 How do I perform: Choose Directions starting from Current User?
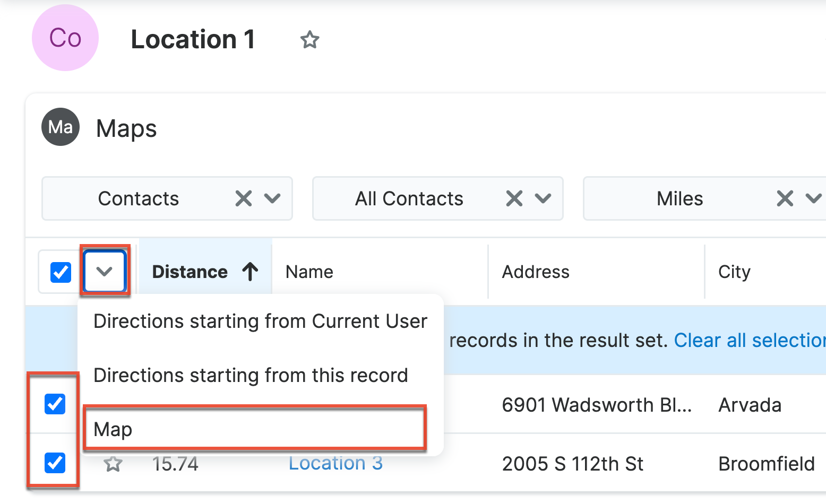[260, 321]
